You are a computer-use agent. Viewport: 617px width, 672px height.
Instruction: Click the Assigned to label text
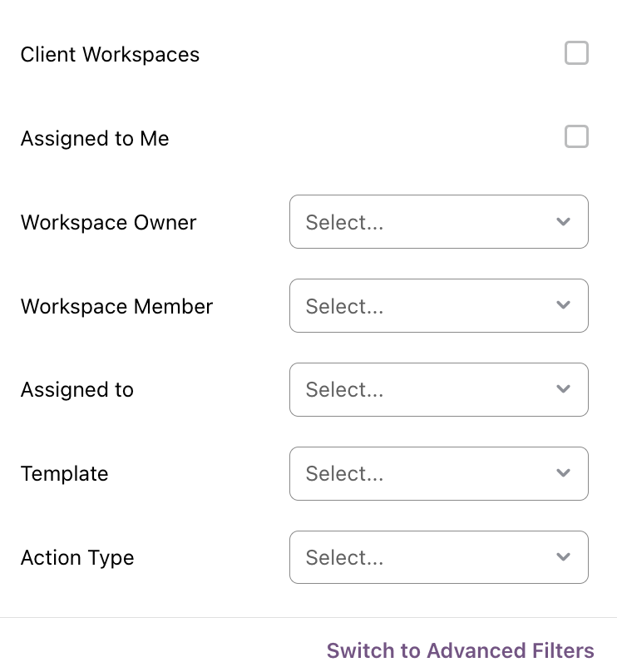pyautogui.click(x=77, y=389)
